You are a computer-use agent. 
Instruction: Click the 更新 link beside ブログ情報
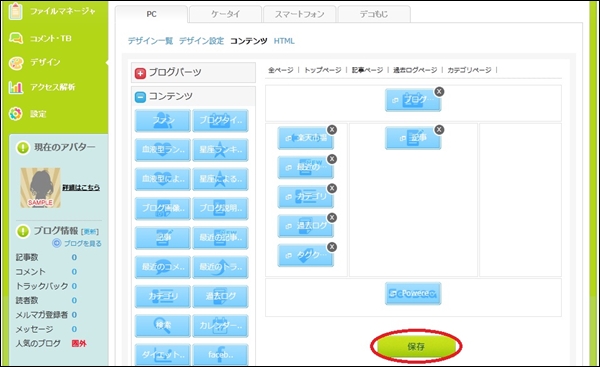(x=90, y=232)
